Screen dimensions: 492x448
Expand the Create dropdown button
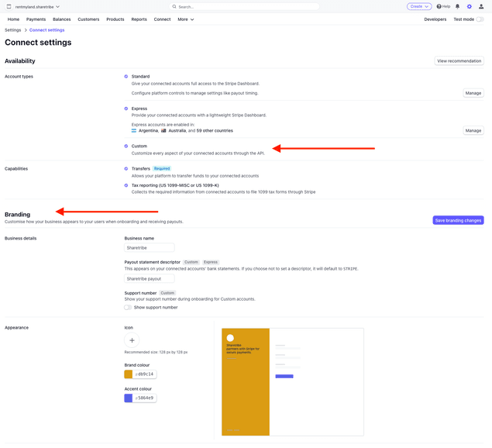click(419, 6)
